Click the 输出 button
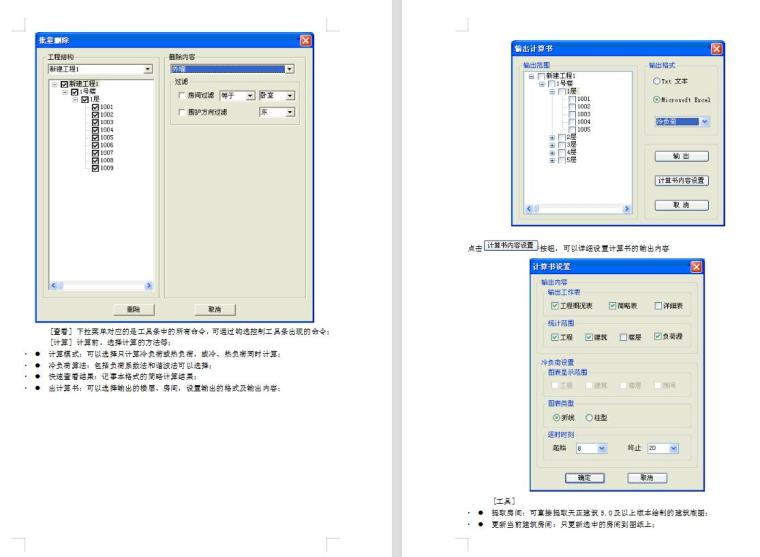The width and height of the screenshot is (760, 557). tap(681, 156)
